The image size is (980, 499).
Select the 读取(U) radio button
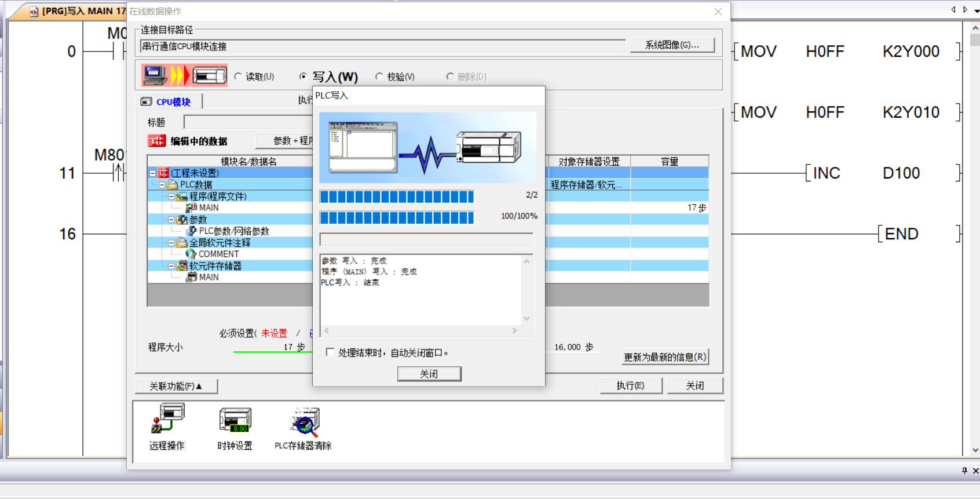[238, 77]
